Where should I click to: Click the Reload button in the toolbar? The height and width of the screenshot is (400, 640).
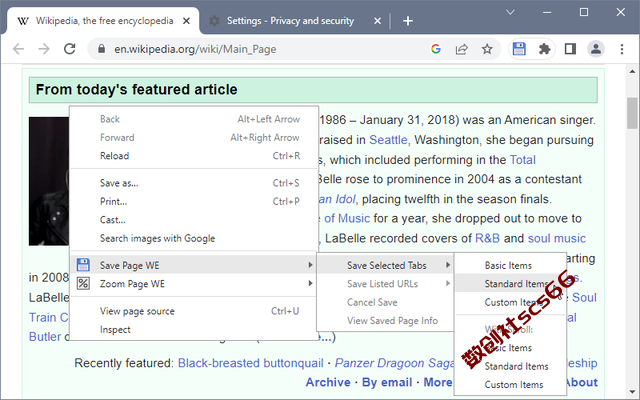point(70,49)
